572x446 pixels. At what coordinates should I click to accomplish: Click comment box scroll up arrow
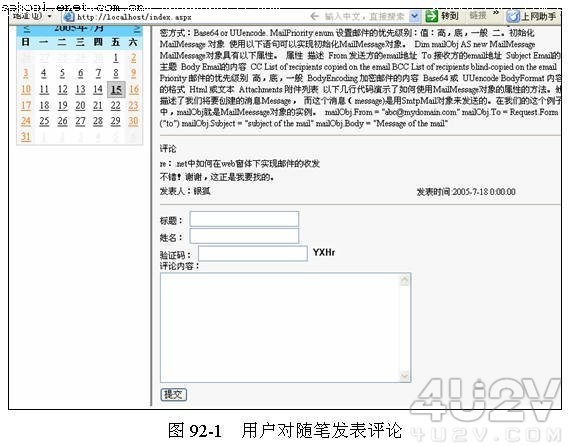[405, 281]
